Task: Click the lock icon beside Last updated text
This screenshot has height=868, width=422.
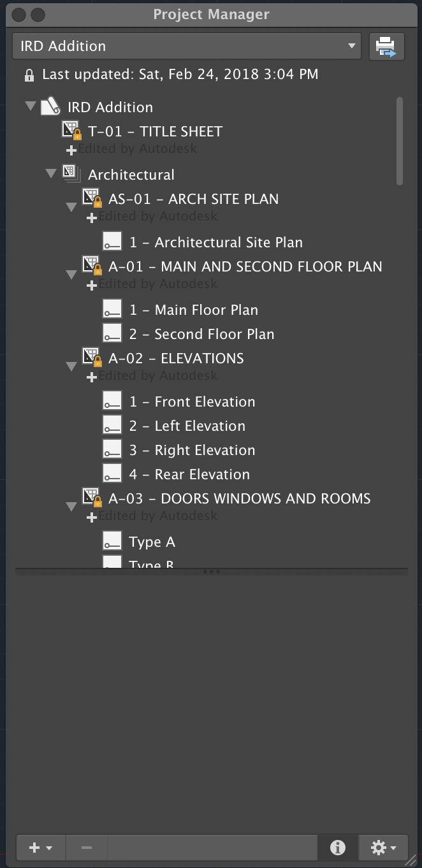Action: pyautogui.click(x=28, y=74)
